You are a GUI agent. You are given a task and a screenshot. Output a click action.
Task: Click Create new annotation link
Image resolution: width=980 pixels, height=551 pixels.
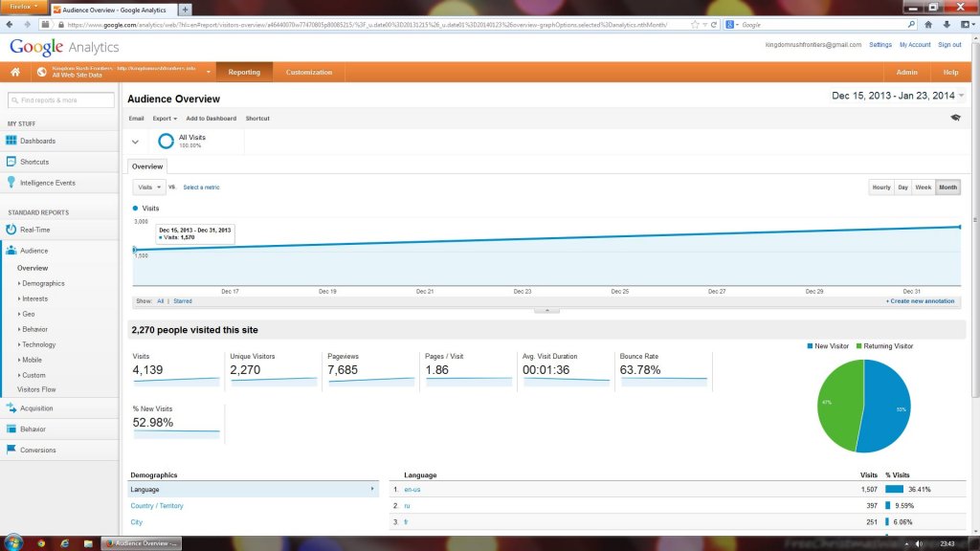point(920,301)
